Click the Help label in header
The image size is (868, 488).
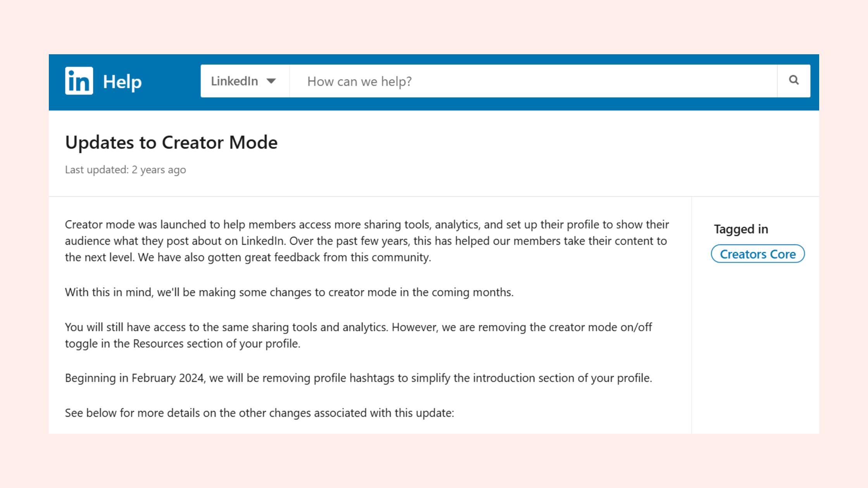[122, 82]
